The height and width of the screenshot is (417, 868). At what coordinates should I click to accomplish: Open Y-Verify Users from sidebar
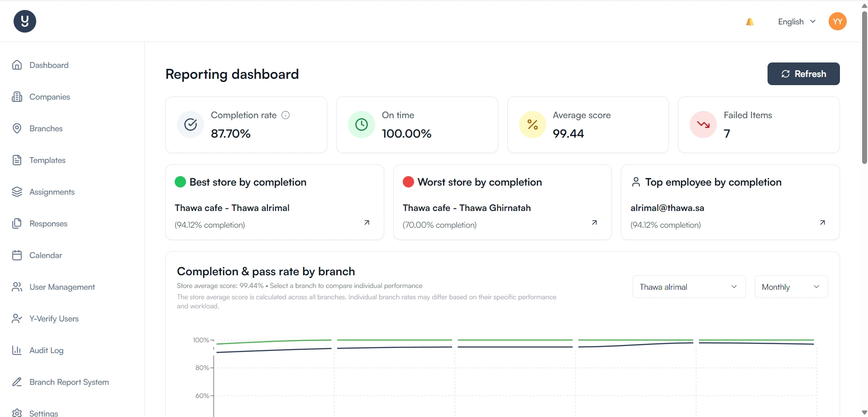point(54,319)
